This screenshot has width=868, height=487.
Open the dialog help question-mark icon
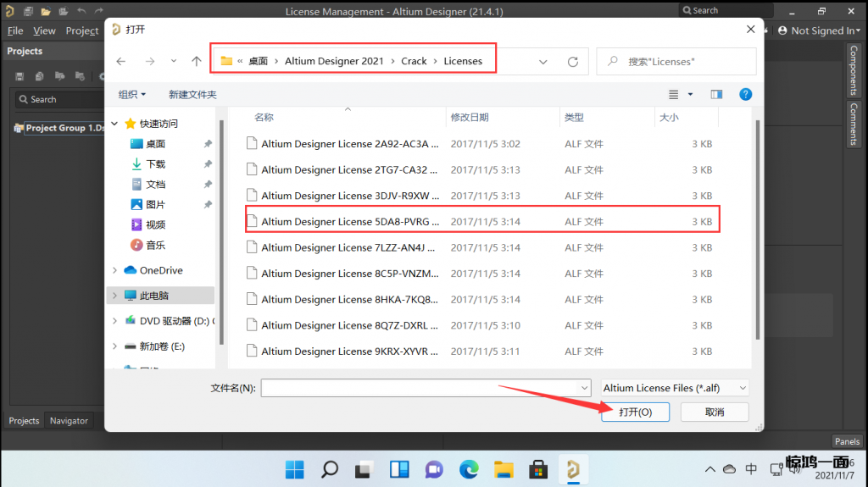point(745,94)
